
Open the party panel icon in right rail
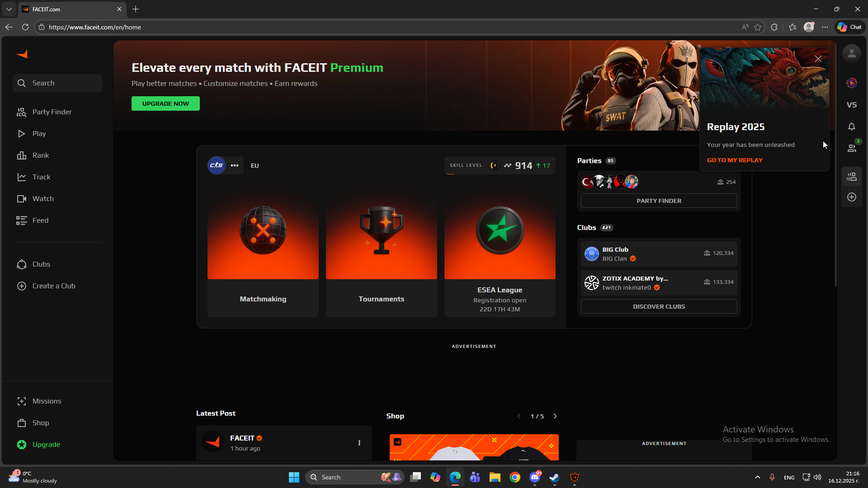point(852,177)
